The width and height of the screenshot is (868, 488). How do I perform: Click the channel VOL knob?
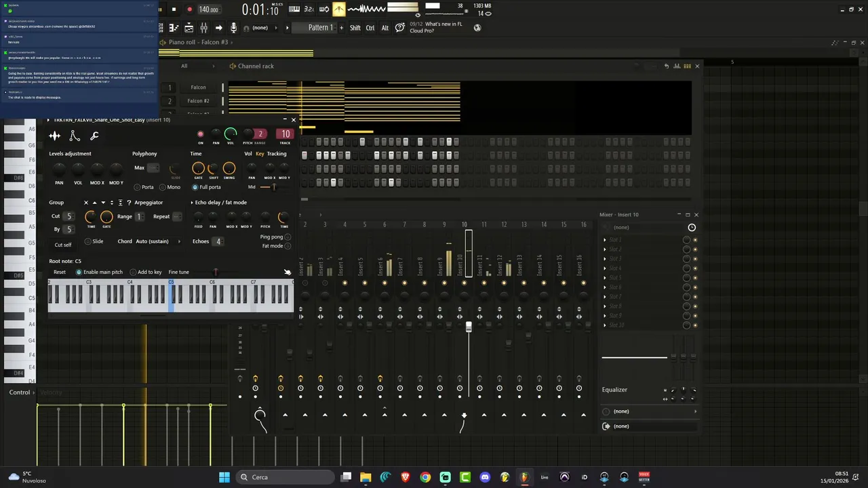tap(231, 134)
